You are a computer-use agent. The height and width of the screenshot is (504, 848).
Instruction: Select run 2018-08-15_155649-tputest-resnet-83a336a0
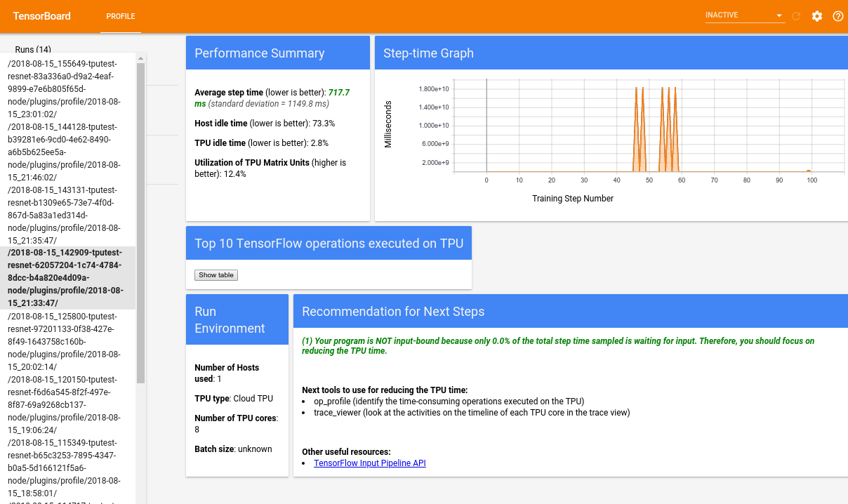tap(68, 88)
